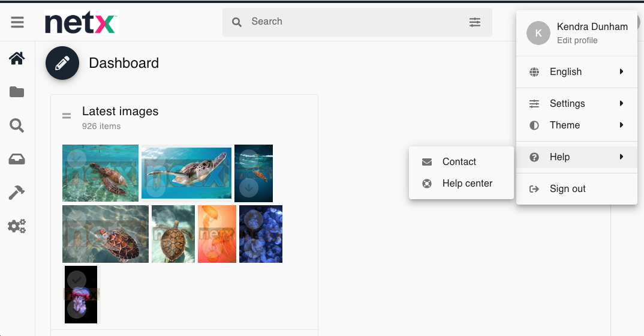
Task: Open the Tools hammer icon
Action: pyautogui.click(x=17, y=193)
